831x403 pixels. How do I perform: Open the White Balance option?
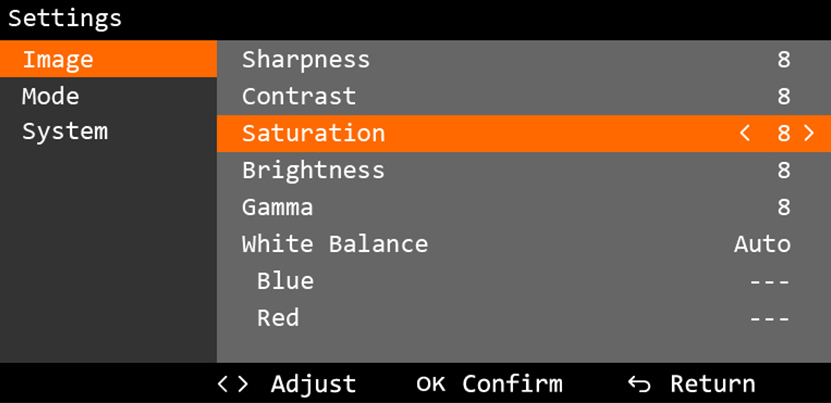[x=524, y=244]
